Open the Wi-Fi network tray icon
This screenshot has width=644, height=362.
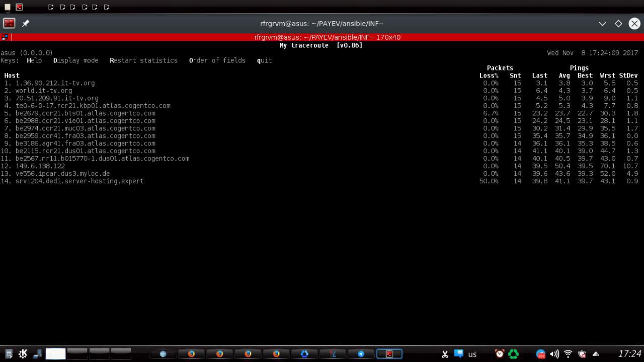tap(568, 354)
